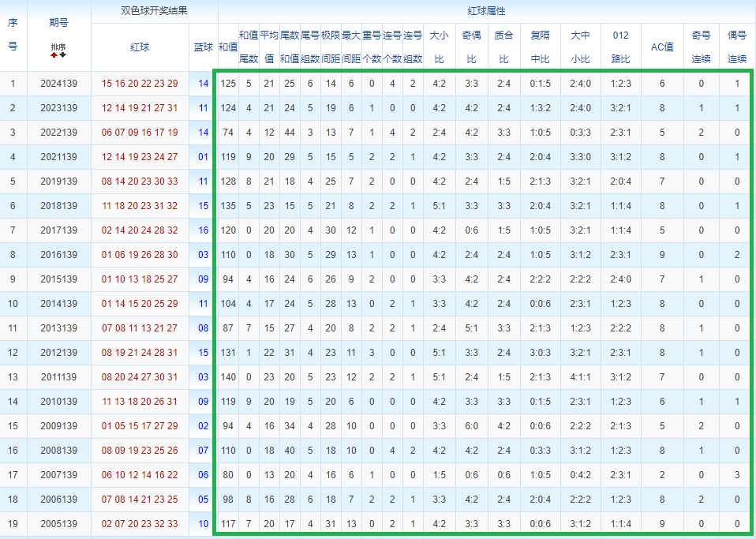Sort ascending with the red up arrow
756x539 pixels.
pyautogui.click(x=54, y=55)
